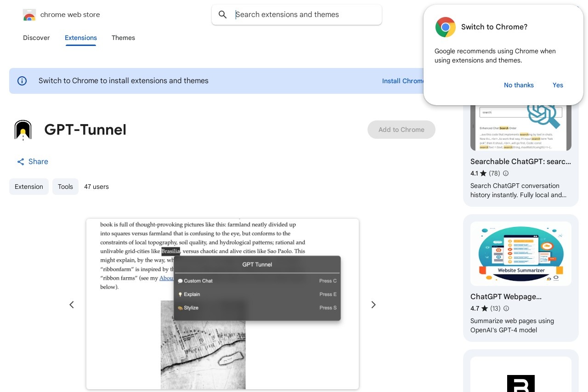Image resolution: width=588 pixels, height=392 pixels.
Task: Click info icon next to 4.1 rating
Action: (506, 173)
